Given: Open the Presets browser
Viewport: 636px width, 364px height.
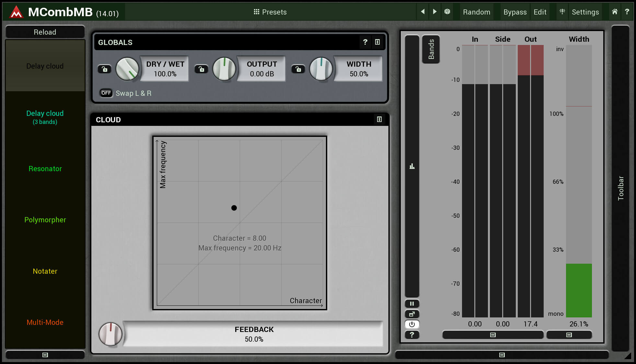Looking at the screenshot, I should pyautogui.click(x=270, y=12).
